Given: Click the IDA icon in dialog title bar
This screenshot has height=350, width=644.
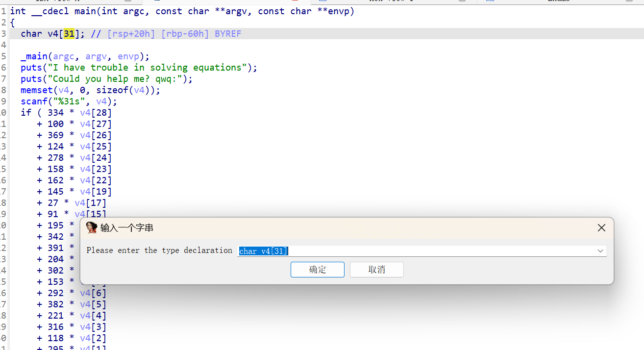Looking at the screenshot, I should click(x=91, y=227).
